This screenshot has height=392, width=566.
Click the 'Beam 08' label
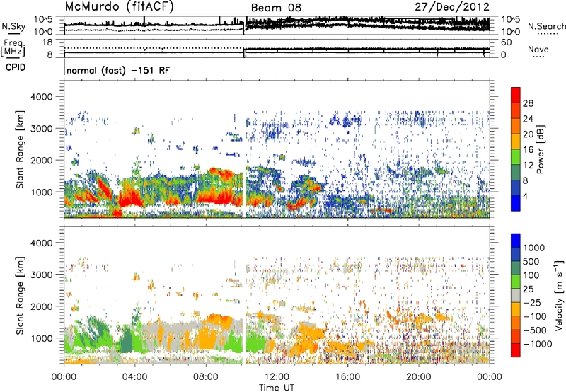click(x=276, y=8)
